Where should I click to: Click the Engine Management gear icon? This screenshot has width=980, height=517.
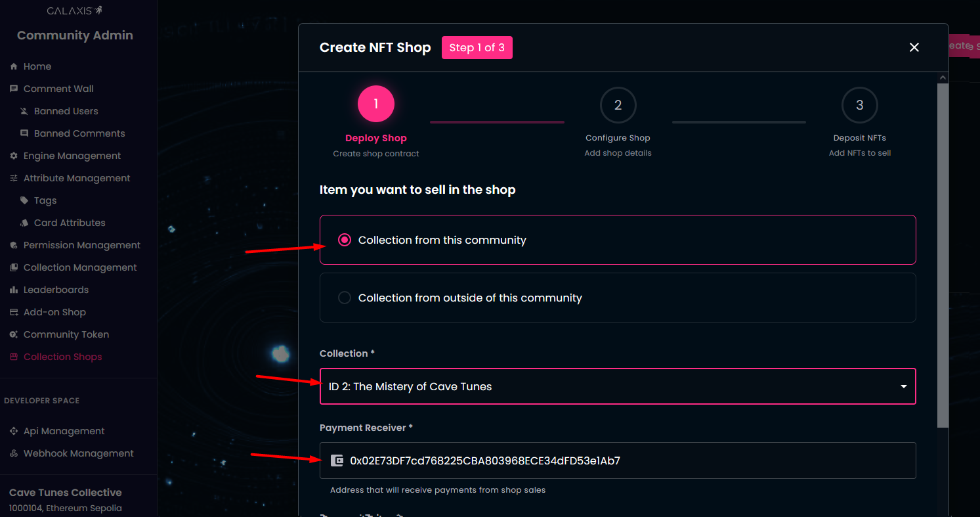[14, 156]
